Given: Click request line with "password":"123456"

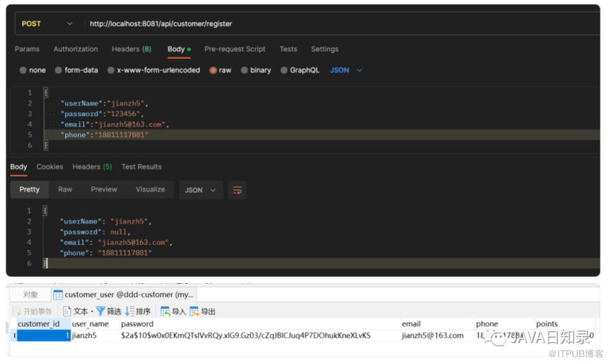Looking at the screenshot, I should tap(102, 114).
